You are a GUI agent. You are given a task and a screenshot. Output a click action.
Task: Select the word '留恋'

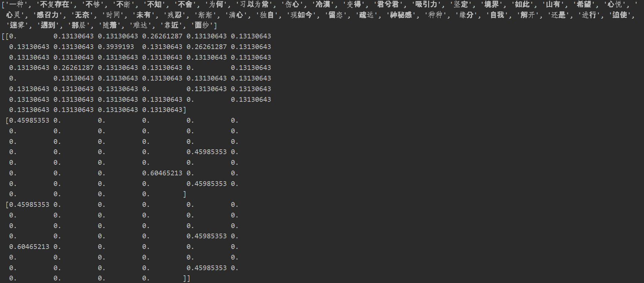click(x=336, y=15)
